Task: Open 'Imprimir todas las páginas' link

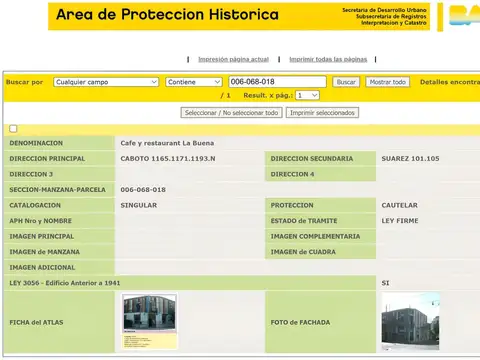Action: [x=328, y=59]
